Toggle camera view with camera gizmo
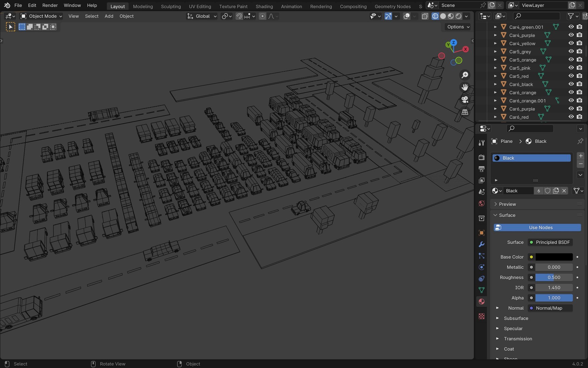This screenshot has width=588, height=368. point(465,99)
